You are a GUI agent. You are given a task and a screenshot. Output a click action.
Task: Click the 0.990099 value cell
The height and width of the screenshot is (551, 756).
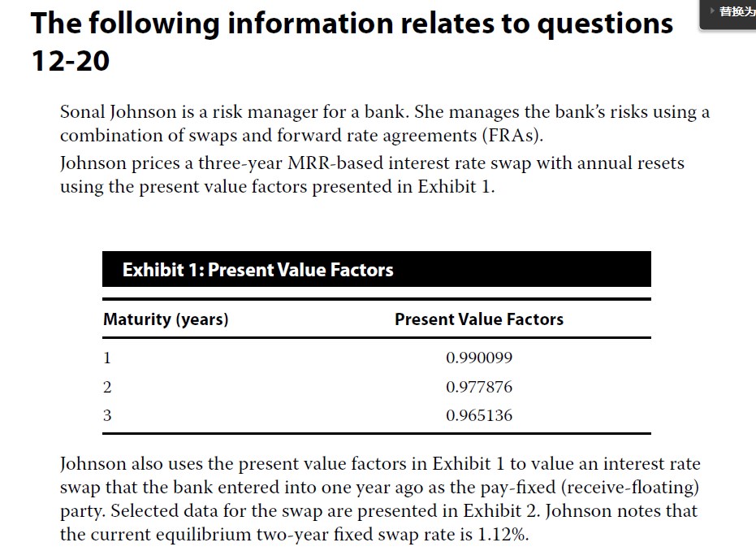click(x=479, y=358)
